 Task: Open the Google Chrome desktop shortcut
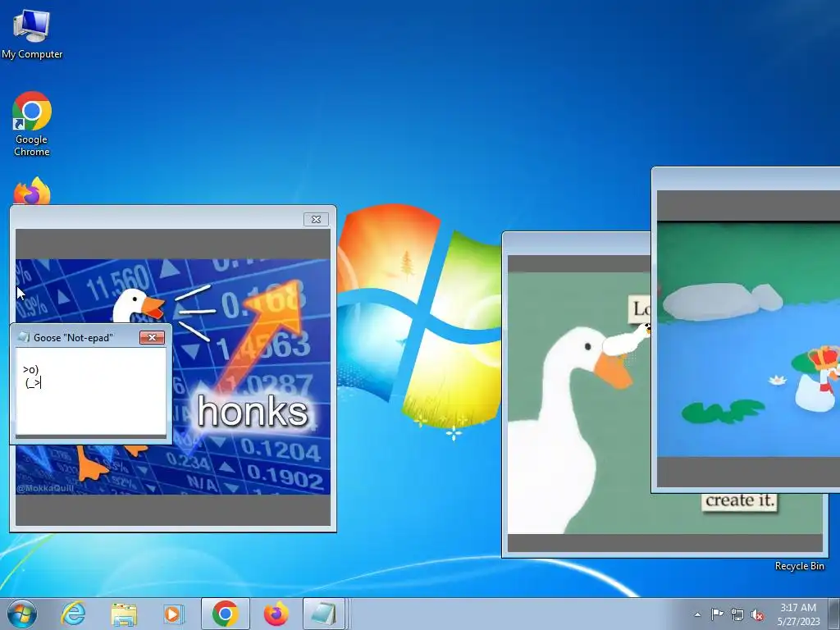tap(32, 124)
